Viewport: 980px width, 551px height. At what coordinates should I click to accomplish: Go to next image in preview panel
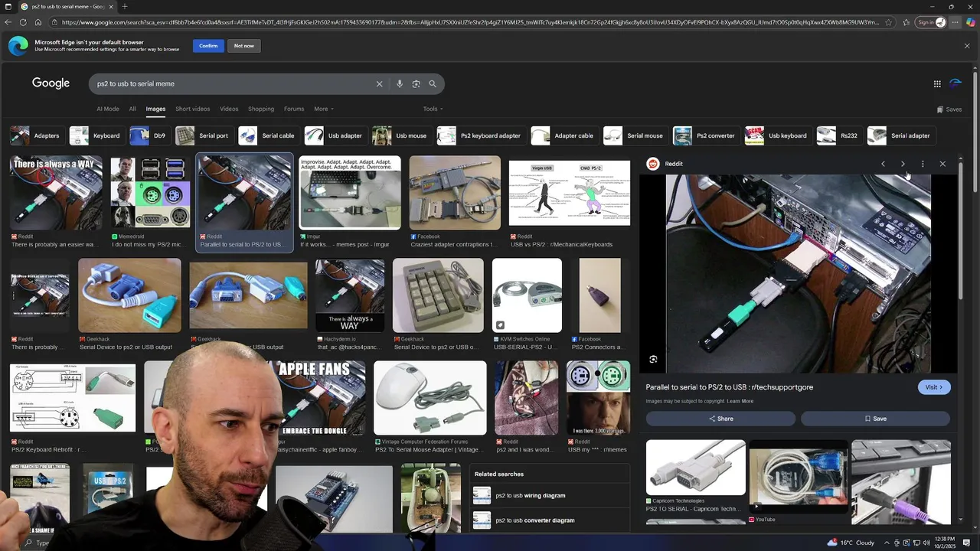click(x=903, y=164)
